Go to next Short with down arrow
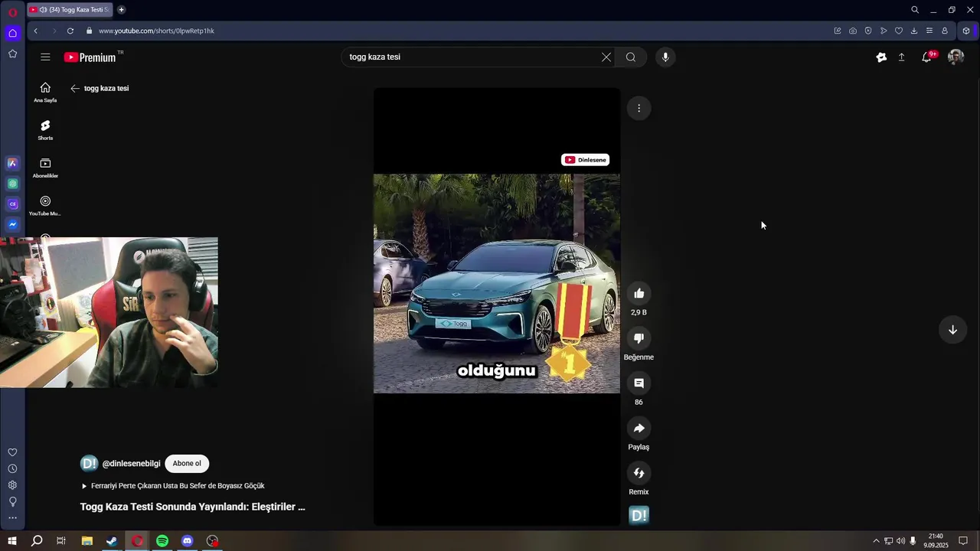Screen dimensions: 980x551 [x=952, y=330]
